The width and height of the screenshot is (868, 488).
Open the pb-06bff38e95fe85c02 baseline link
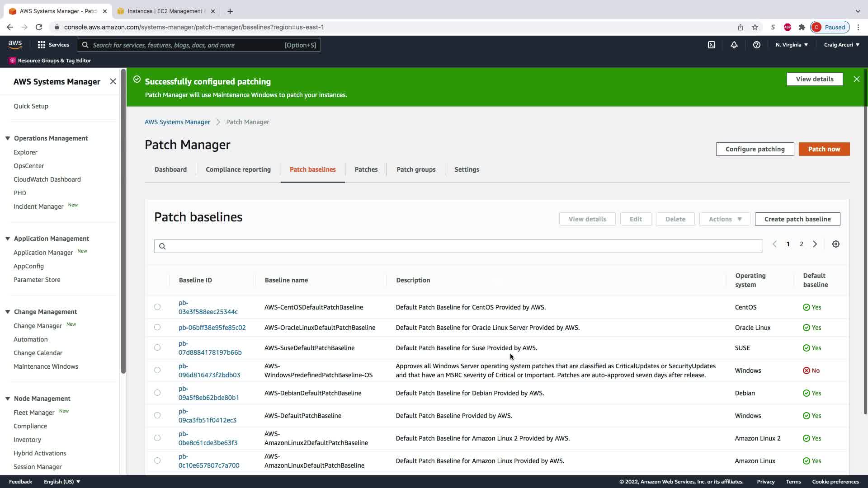click(x=212, y=328)
